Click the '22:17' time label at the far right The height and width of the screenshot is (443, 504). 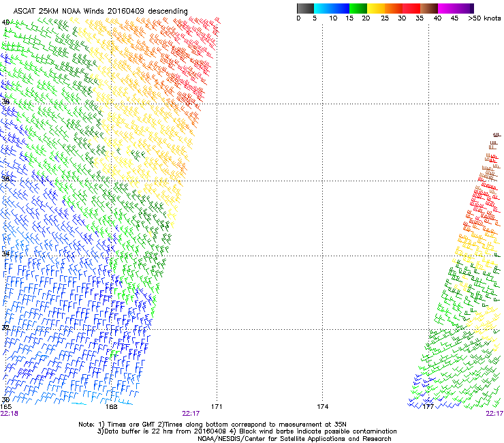point(494,414)
